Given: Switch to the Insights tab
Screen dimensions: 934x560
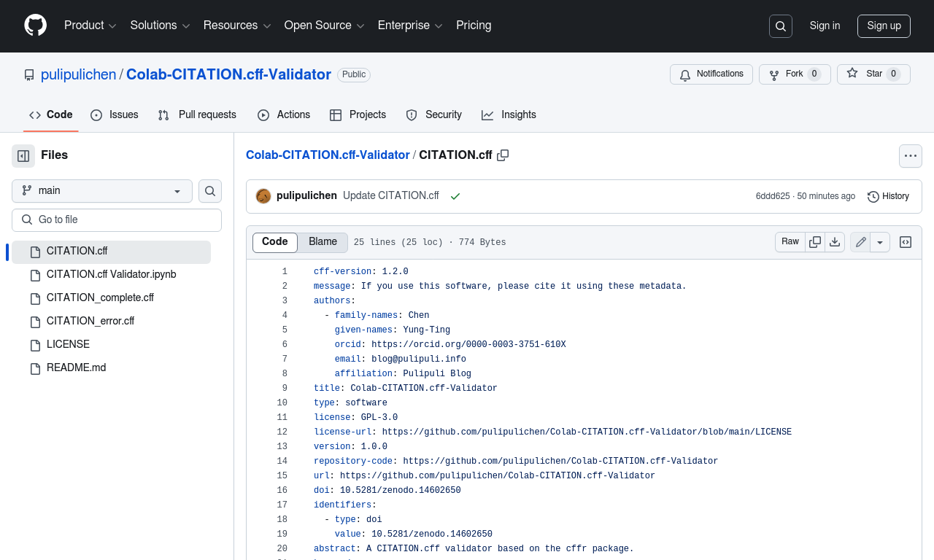Looking at the screenshot, I should click(509, 115).
